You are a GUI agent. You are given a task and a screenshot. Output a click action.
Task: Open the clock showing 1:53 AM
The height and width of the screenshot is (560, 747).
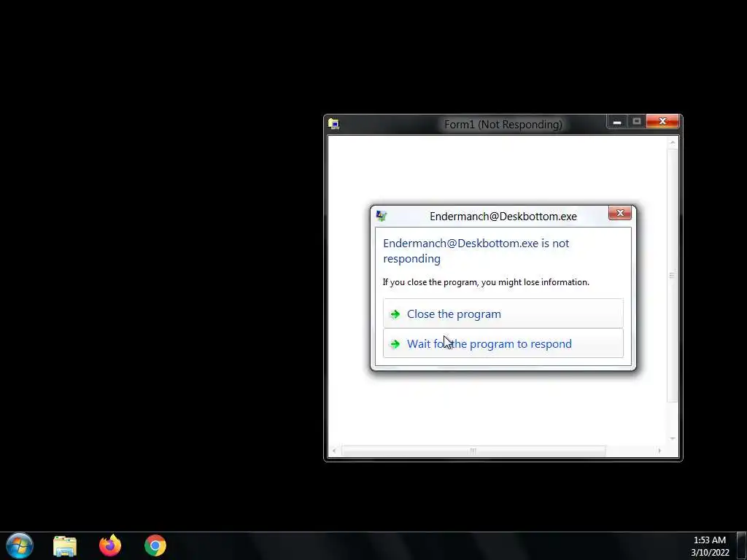[x=710, y=545]
